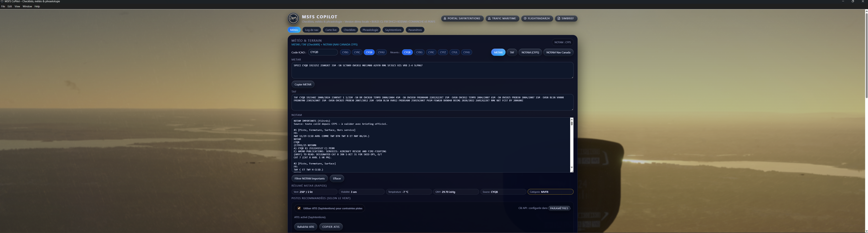Click the MSFS Copilot airplane logo
Image resolution: width=868 pixels, height=233 pixels.
(x=293, y=18)
